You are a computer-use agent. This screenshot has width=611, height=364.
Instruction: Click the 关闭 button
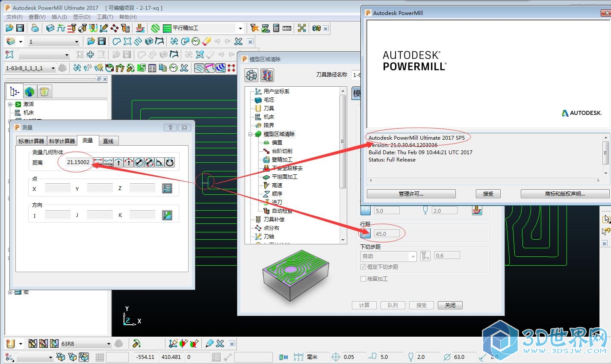[x=450, y=305]
